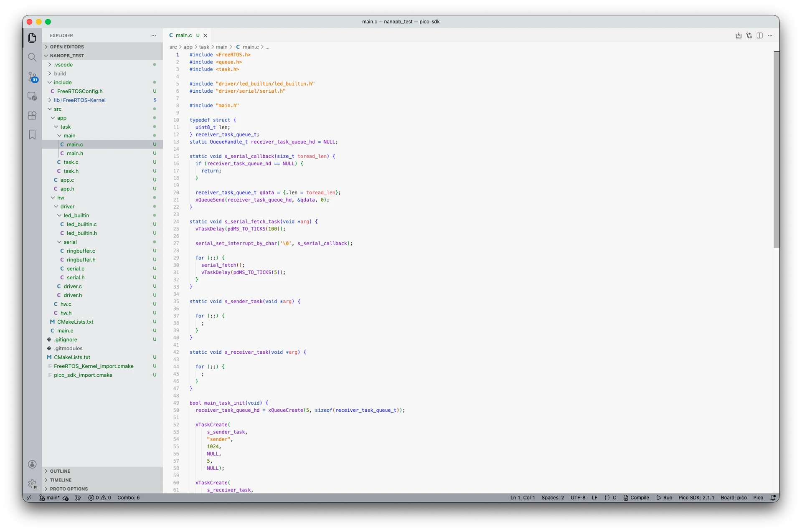Image resolution: width=802 pixels, height=532 pixels.
Task: Open Source Control view with 31 badge
Action: click(32, 77)
